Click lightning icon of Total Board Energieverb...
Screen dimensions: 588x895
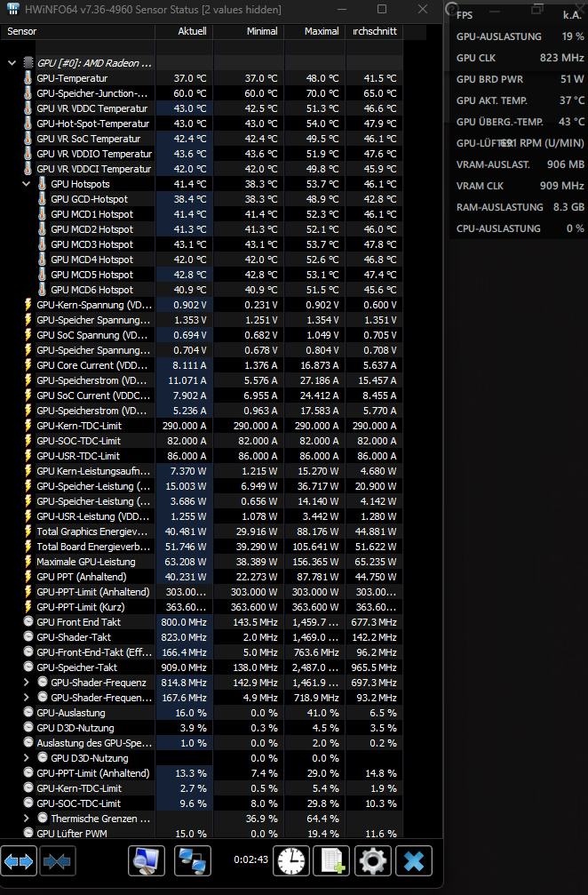[28, 547]
